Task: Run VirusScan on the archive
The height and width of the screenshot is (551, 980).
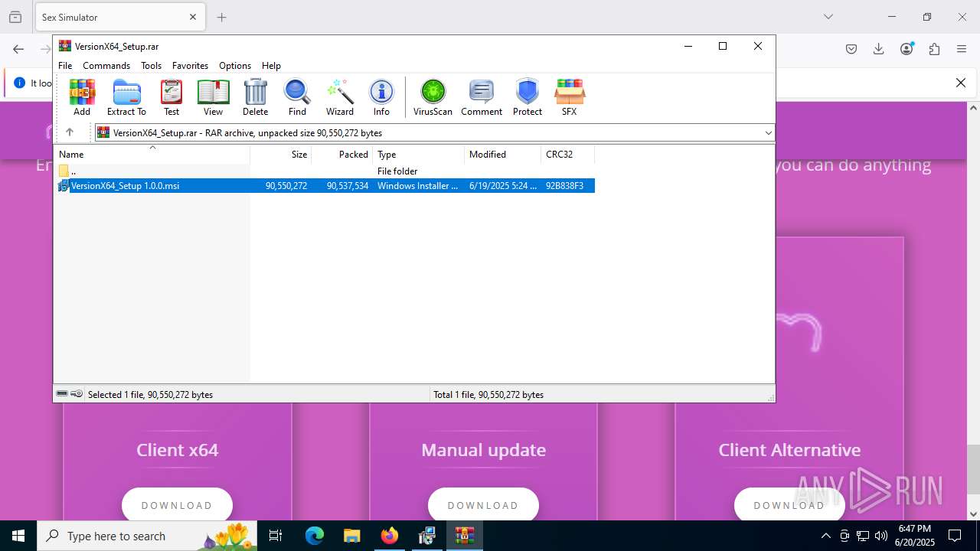Action: [433, 97]
